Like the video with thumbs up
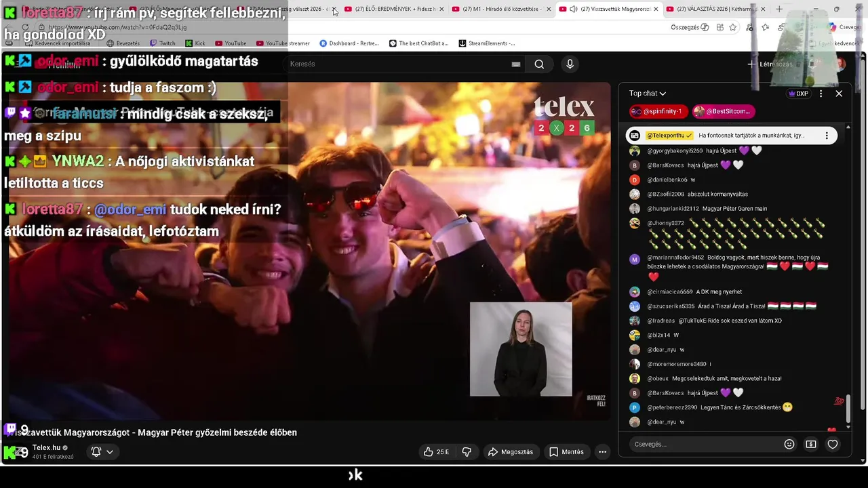 coord(437,451)
